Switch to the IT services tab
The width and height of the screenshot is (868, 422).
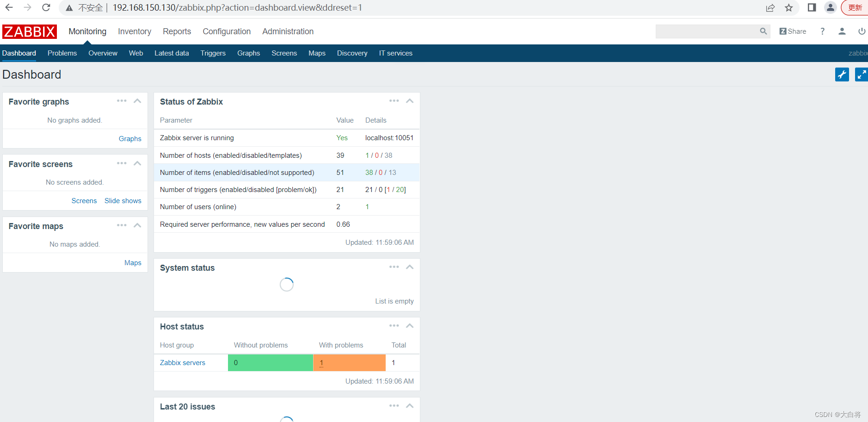point(396,53)
